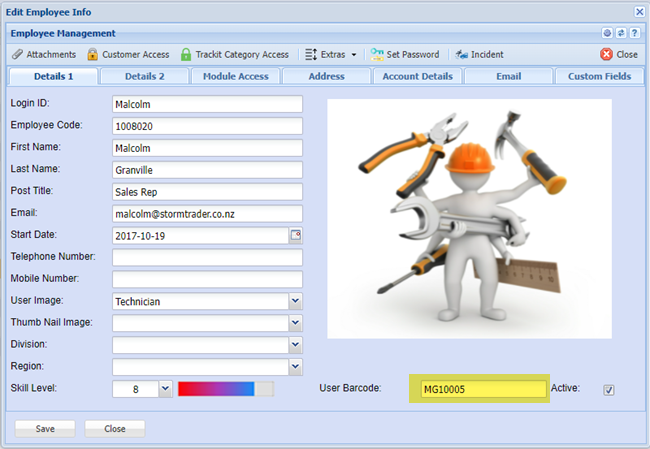Switch to the Module Access tab
Image resolution: width=650 pixels, height=449 pixels.
click(236, 76)
